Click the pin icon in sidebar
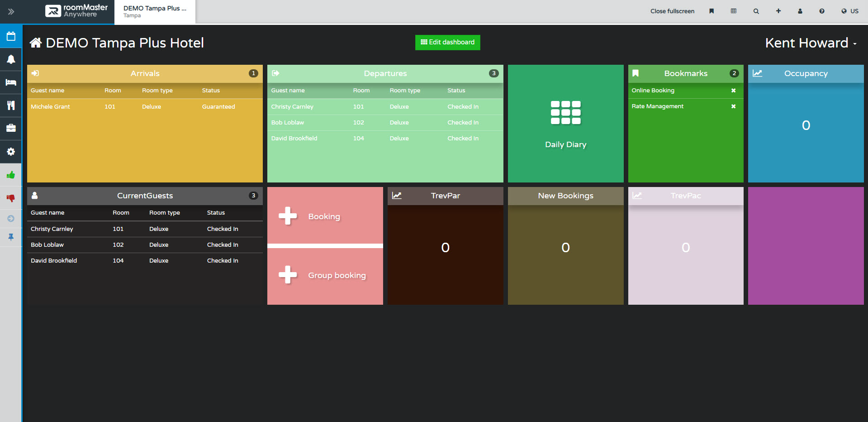Screen dimensions: 868x422 (10, 237)
